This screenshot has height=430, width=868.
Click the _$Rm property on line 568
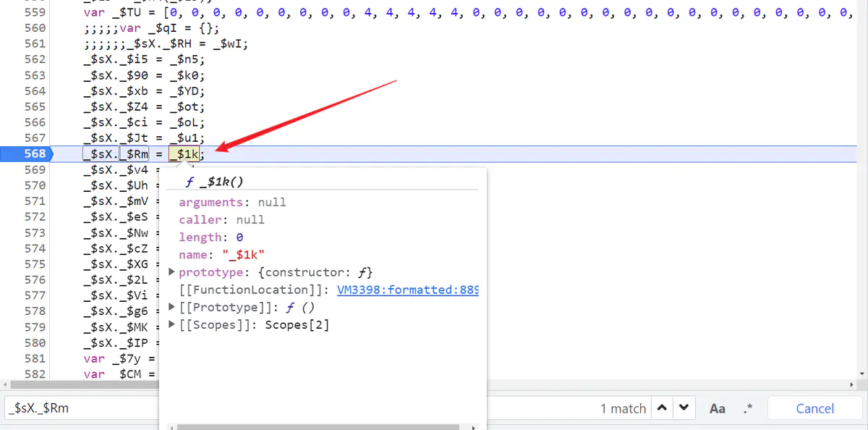[134, 153]
